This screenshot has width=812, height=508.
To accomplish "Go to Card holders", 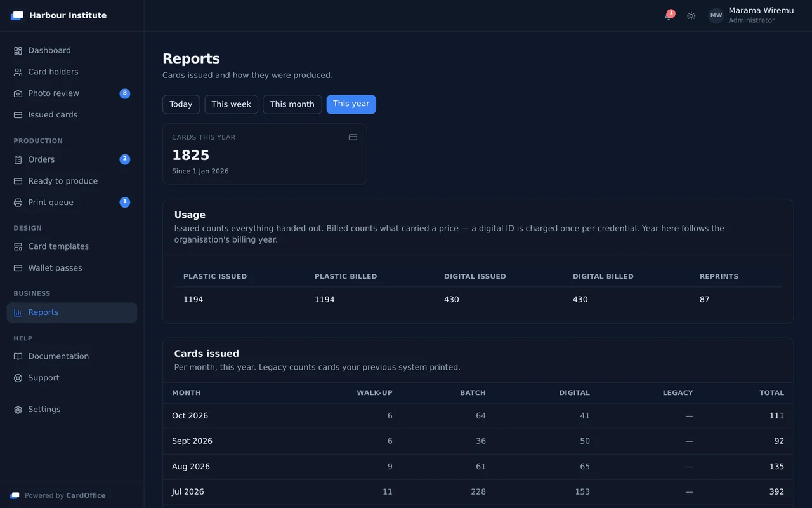I will (x=72, y=72).
